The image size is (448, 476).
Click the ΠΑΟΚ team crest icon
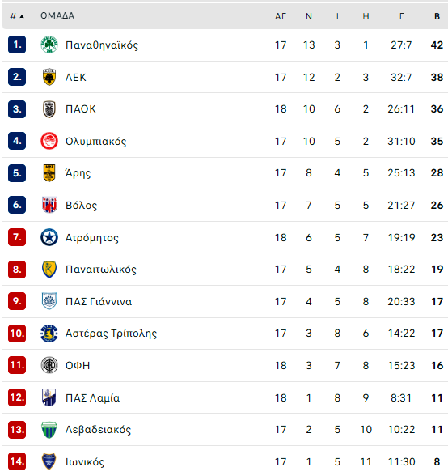(49, 109)
